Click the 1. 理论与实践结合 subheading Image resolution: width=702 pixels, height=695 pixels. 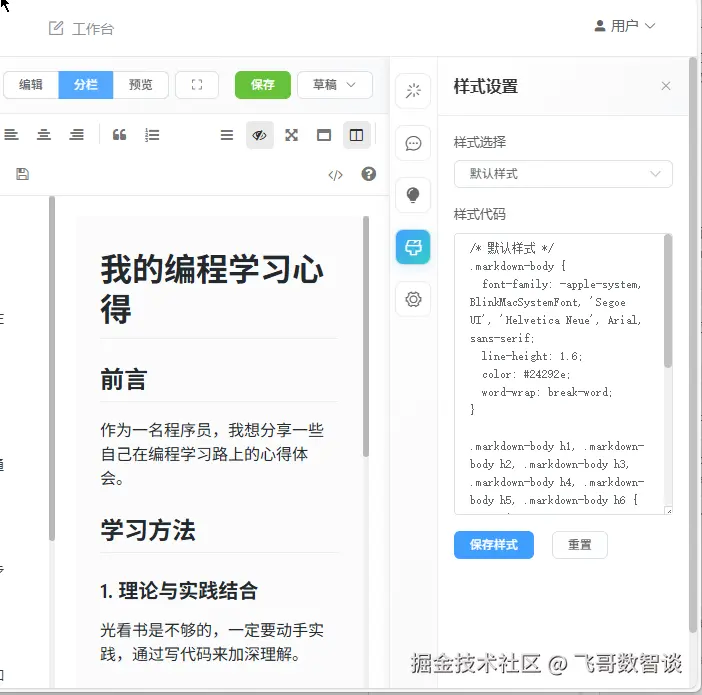tap(179, 591)
